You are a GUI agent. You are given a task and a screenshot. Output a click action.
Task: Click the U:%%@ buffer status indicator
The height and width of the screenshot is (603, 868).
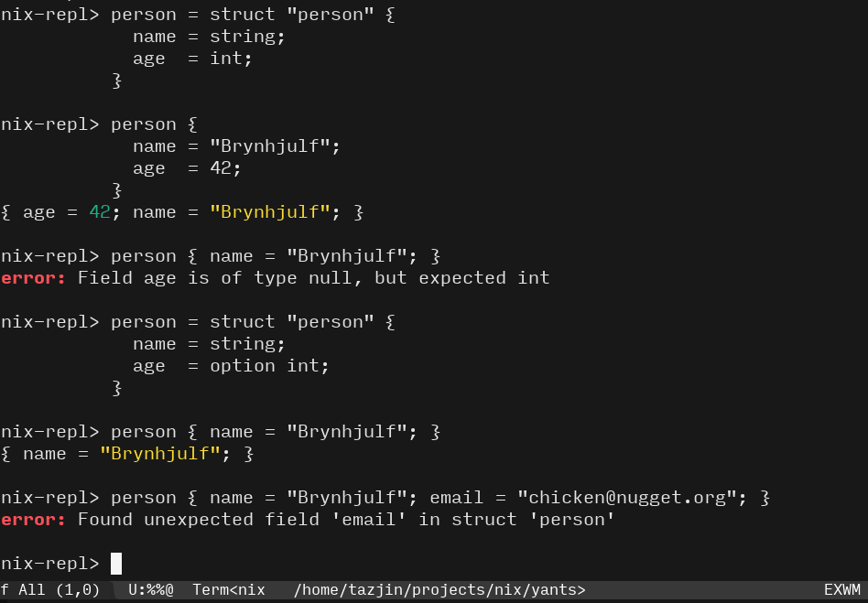pos(151,590)
